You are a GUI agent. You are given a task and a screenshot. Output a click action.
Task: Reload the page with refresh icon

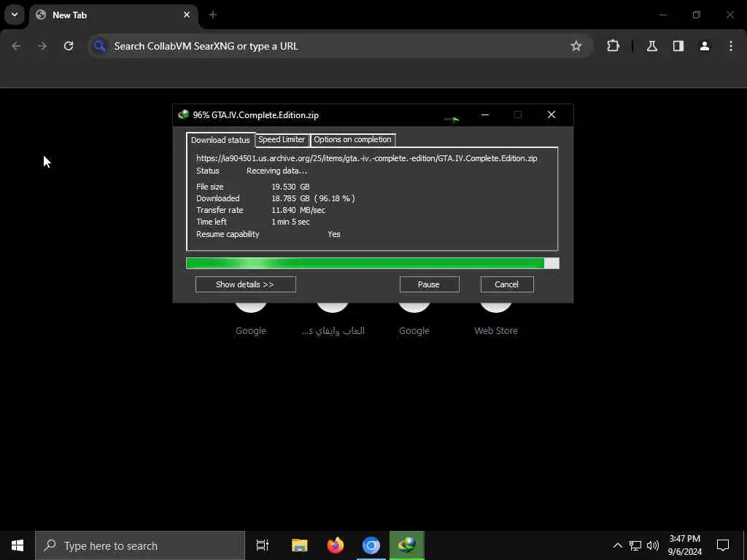click(69, 46)
